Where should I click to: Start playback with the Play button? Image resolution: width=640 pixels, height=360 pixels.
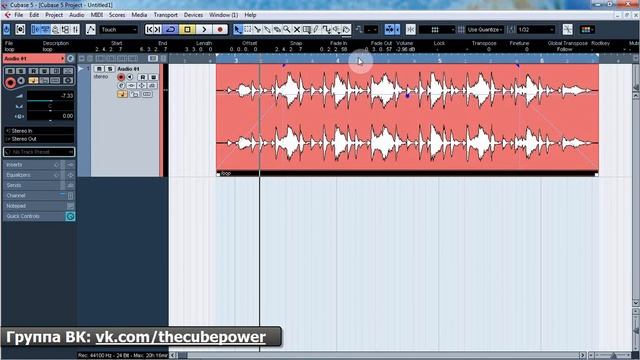[204, 29]
